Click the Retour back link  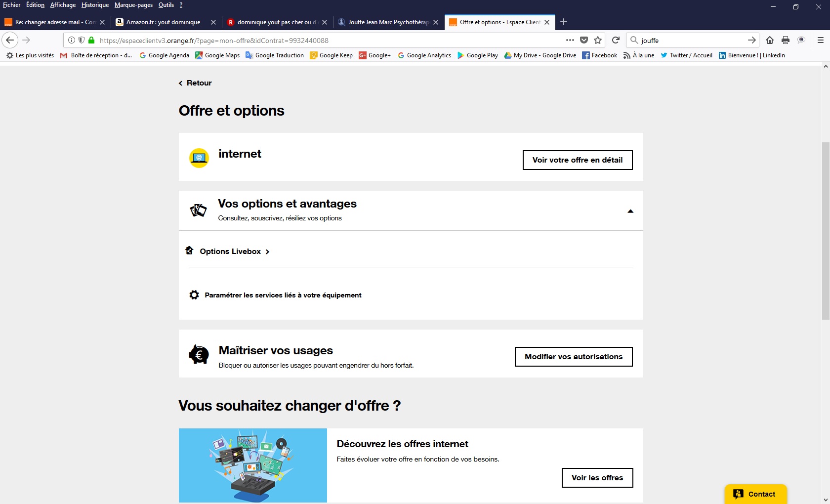[195, 83]
